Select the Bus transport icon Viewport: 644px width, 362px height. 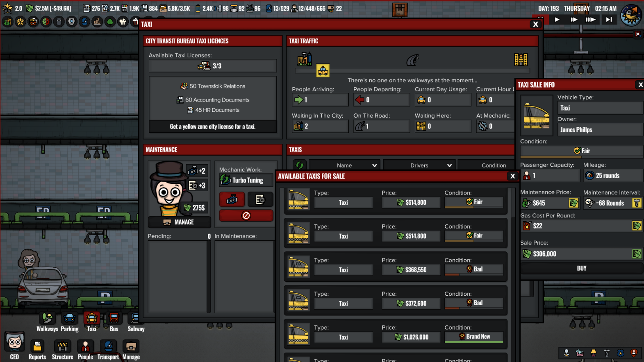point(114,319)
